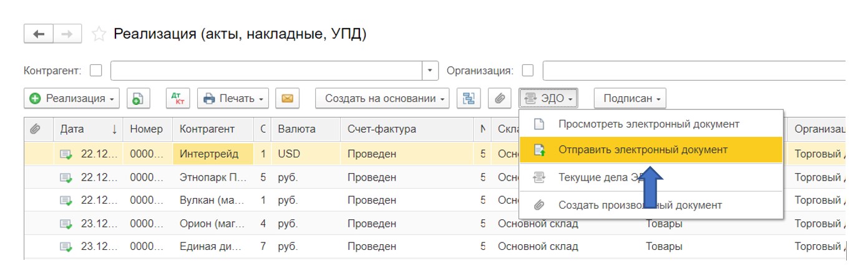The height and width of the screenshot is (273, 868).
Task: Click the copy document icon
Action: [138, 98]
